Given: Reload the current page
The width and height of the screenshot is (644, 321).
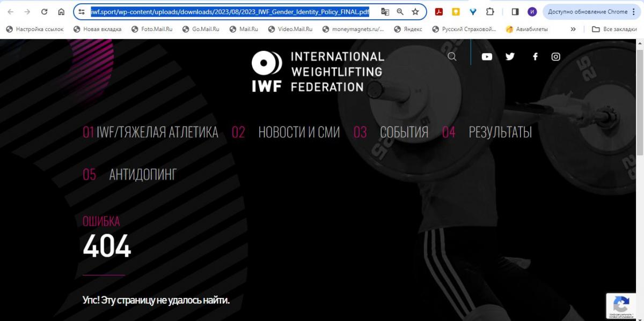Looking at the screenshot, I should (45, 12).
